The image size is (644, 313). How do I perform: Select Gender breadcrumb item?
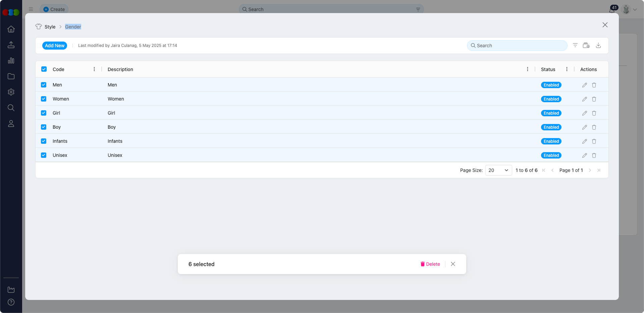tap(73, 27)
